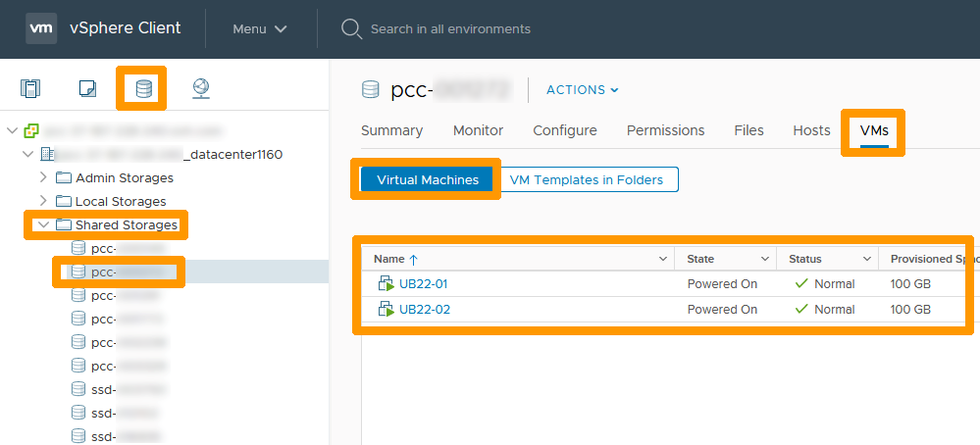Viewport: 980px width, 445px height.
Task: Expand the Local Storages folder
Action: [43, 201]
